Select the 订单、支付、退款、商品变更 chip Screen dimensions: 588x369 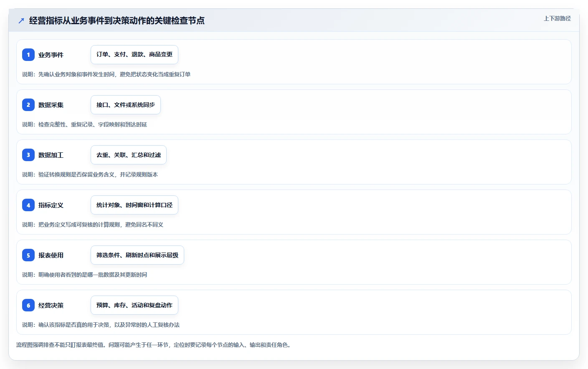134,55
